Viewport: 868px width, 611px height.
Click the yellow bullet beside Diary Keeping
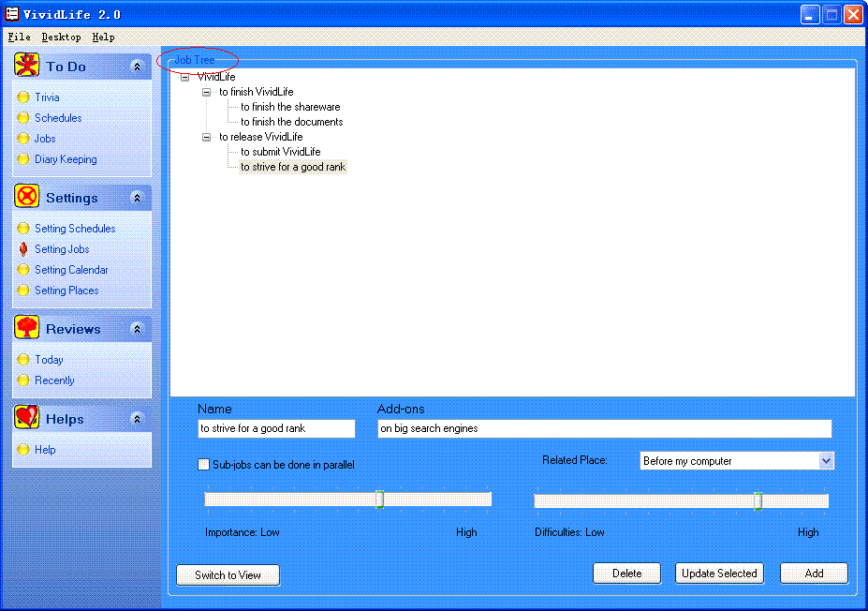pyautogui.click(x=23, y=159)
